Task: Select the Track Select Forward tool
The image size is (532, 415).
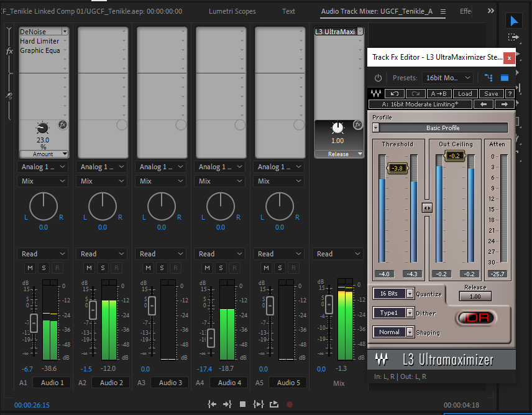Action: [x=513, y=37]
